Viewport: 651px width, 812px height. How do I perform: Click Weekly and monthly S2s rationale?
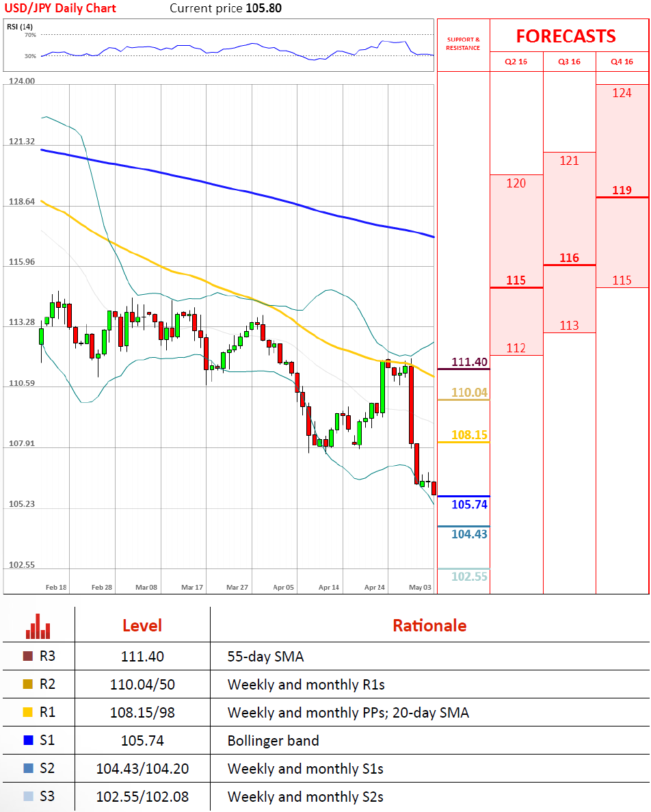pos(305,796)
